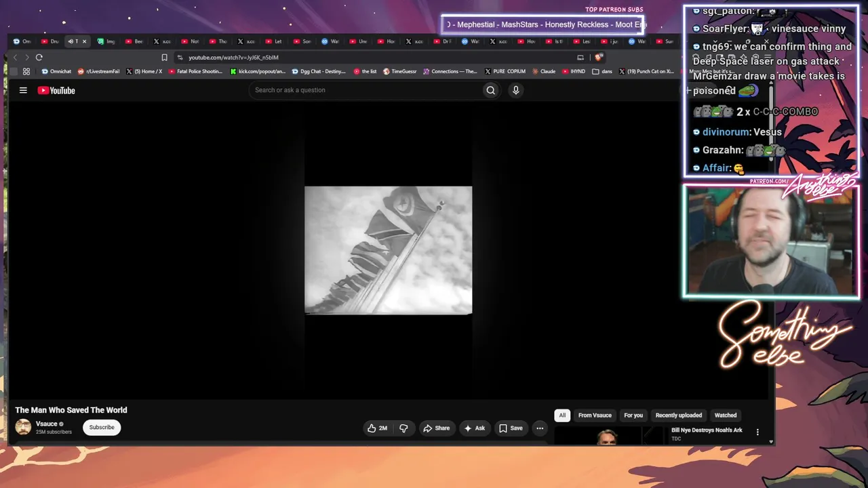The image size is (868, 488).
Task: Switch to the 'Sun' YouTube tab
Action: [664, 41]
